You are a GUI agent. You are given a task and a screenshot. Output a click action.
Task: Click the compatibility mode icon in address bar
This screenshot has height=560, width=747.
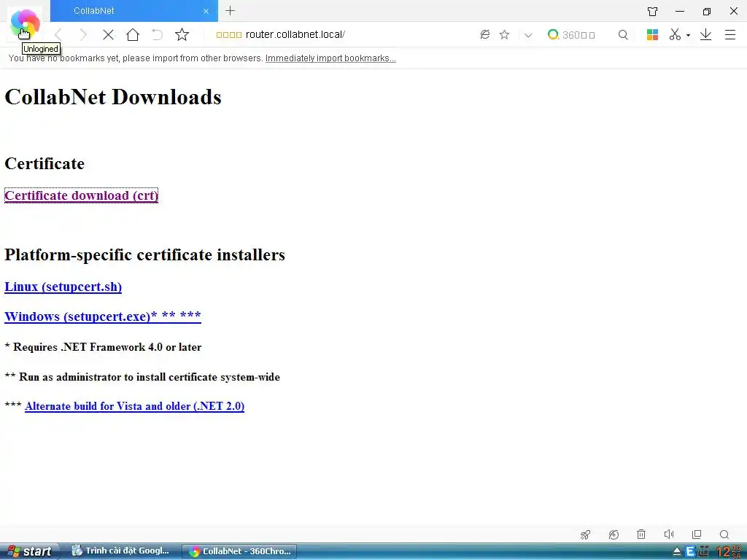pyautogui.click(x=485, y=34)
